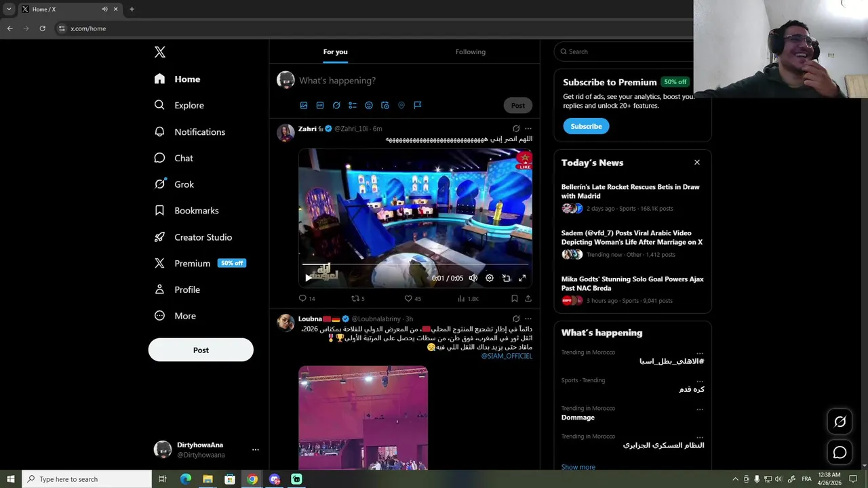Switch to the For you tab
Viewport: 868px width, 488px height.
pos(335,52)
